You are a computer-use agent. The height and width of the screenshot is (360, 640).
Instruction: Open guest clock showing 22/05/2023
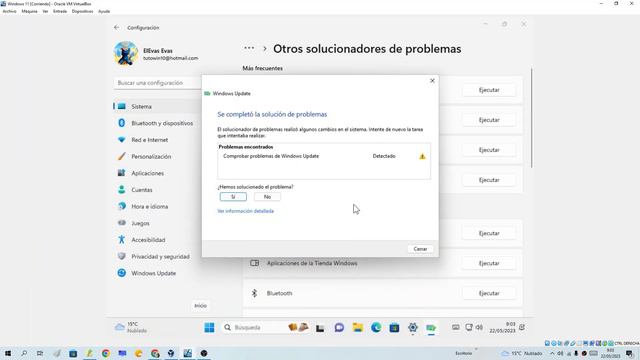click(x=502, y=327)
